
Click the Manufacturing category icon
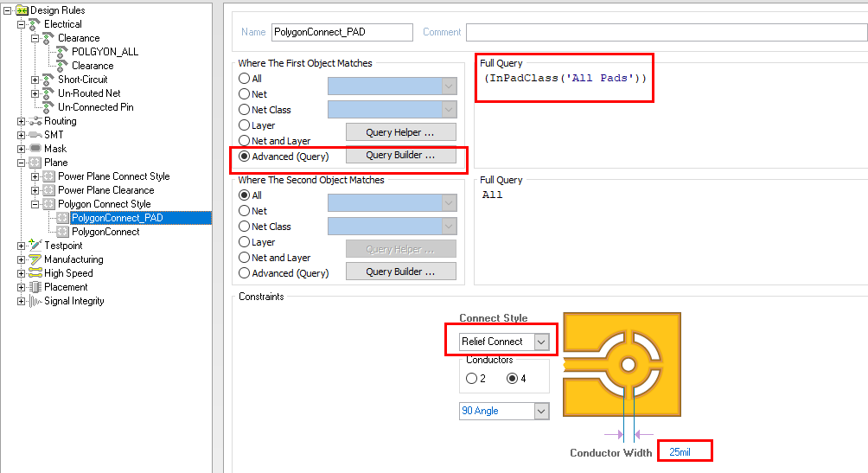tap(35, 259)
